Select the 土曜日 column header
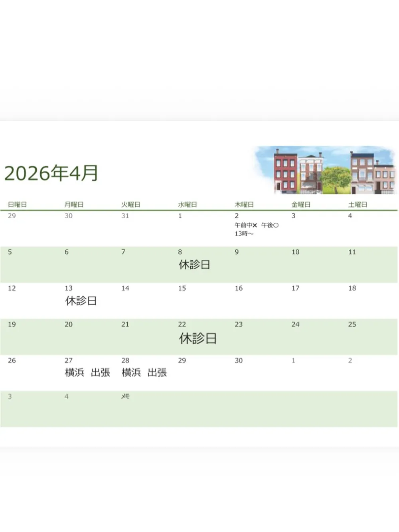 point(358,204)
